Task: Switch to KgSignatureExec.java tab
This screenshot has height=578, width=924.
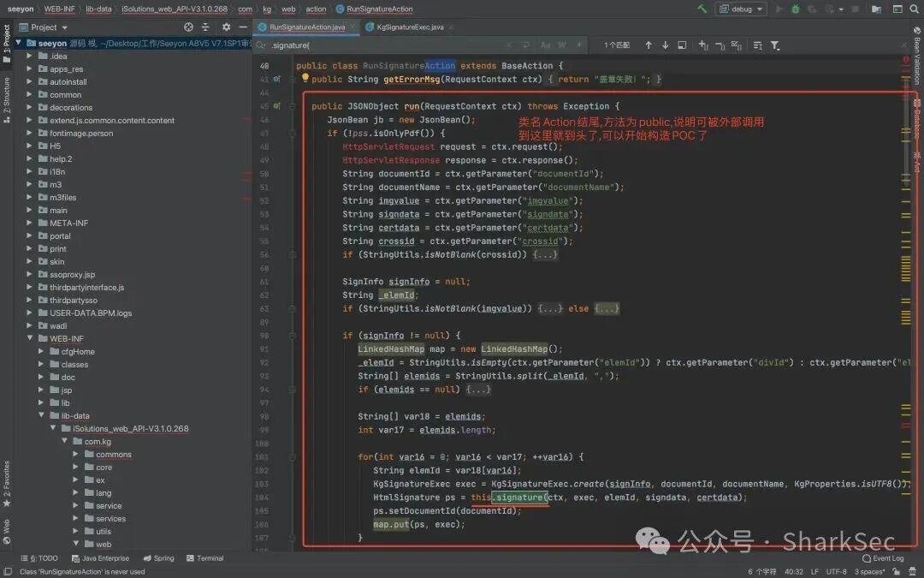Action: (410, 27)
